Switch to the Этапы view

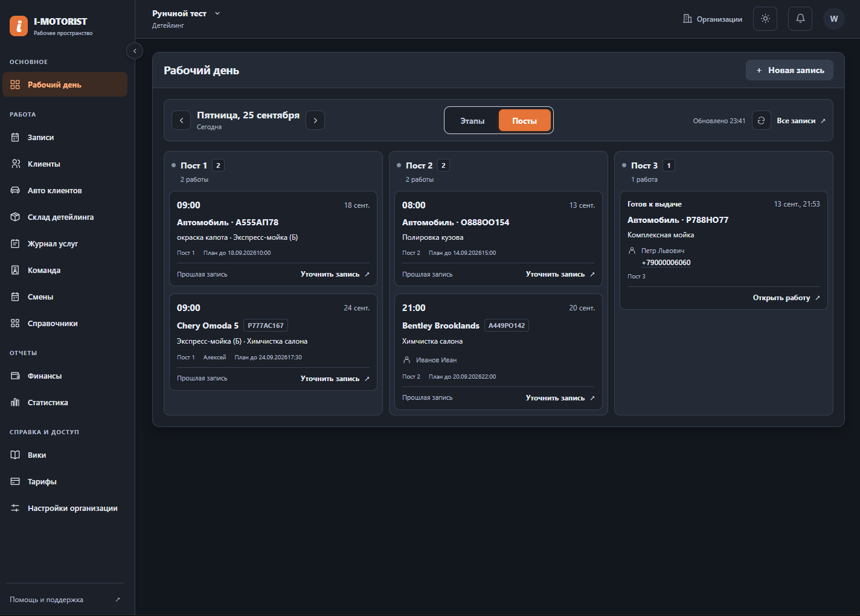pos(472,121)
